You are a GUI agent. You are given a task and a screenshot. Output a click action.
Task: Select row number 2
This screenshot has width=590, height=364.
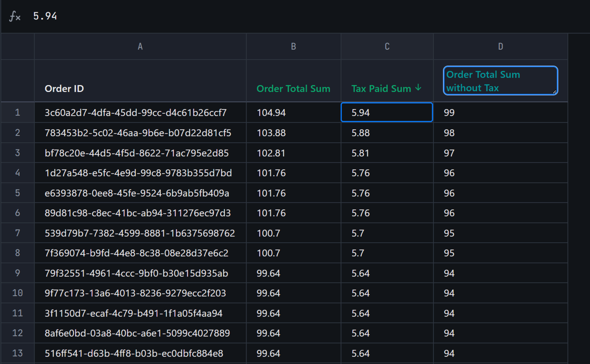(17, 133)
